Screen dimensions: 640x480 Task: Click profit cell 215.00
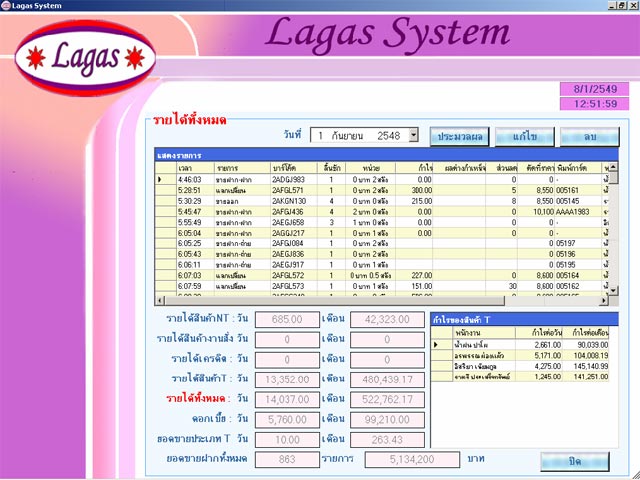tap(414, 201)
